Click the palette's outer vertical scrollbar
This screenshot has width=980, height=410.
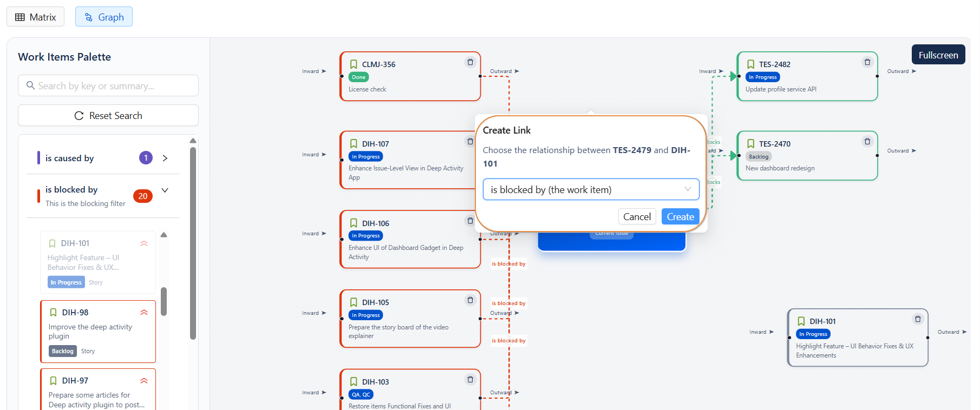coord(193,243)
